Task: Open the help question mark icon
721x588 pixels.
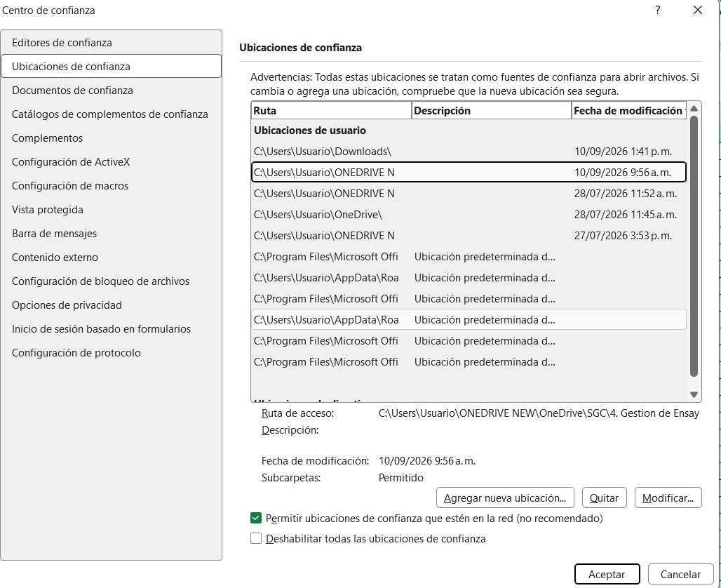Action: click(658, 10)
